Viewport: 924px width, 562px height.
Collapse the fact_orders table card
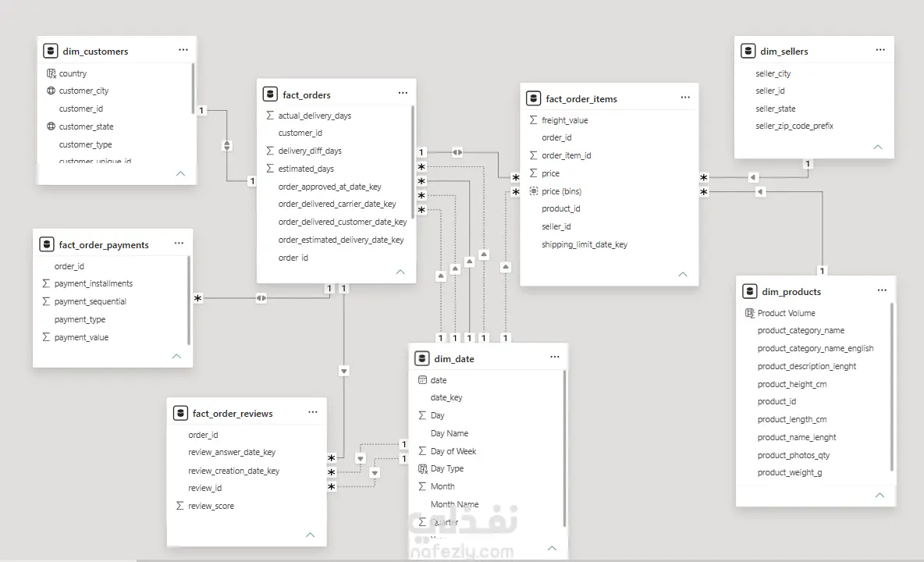(x=400, y=272)
